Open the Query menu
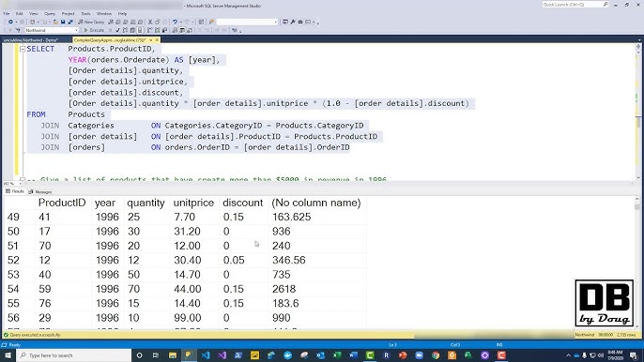Image resolution: width=644 pixels, height=362 pixels. pyautogui.click(x=50, y=13)
